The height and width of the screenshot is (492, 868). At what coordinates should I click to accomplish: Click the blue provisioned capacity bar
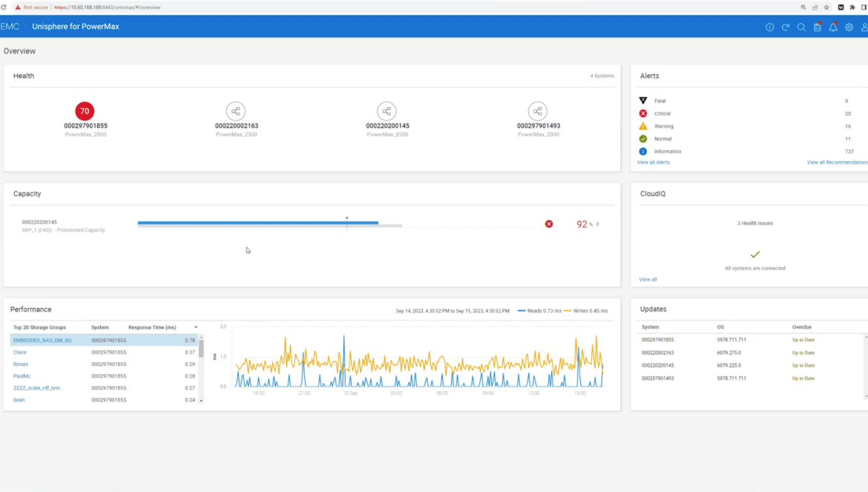[x=258, y=223]
